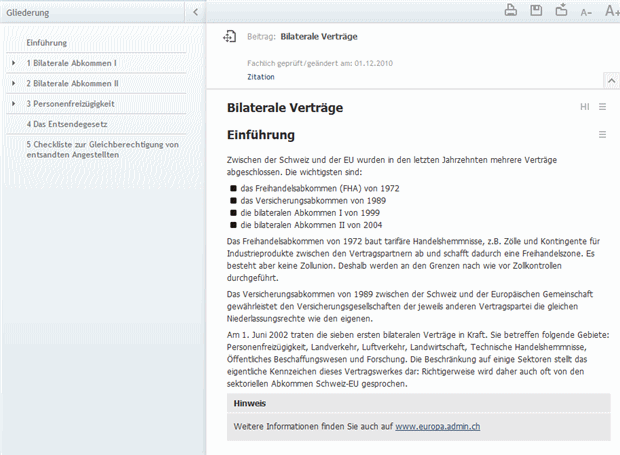
Task: Open menu icon next to Bilaterale Verträge heading
Action: [602, 107]
